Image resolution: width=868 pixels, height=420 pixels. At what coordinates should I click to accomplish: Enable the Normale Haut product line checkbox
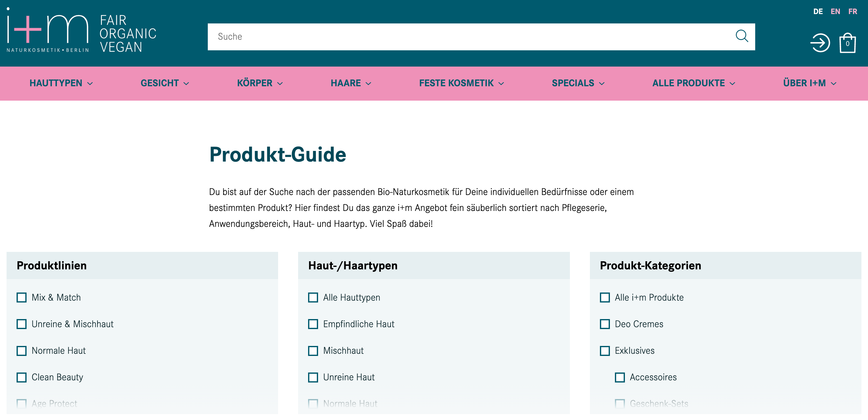(x=22, y=351)
